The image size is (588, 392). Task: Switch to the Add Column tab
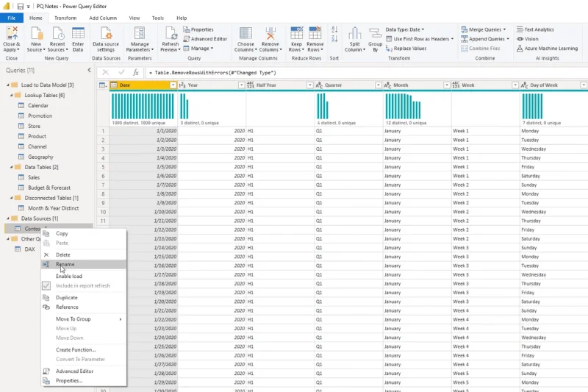point(103,18)
